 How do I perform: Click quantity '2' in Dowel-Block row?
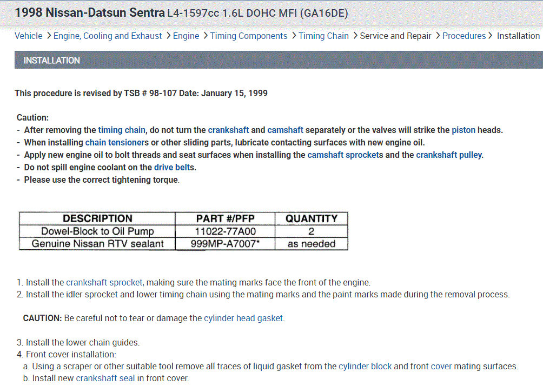pyautogui.click(x=312, y=231)
